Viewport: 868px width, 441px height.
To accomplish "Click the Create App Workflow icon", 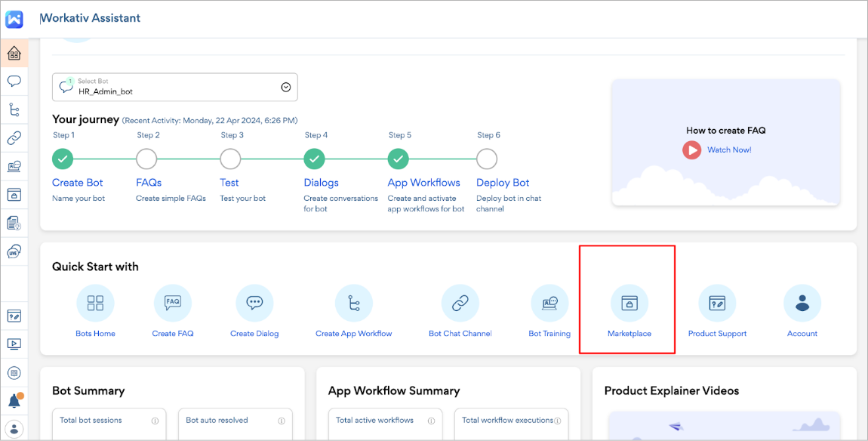I will [x=354, y=303].
